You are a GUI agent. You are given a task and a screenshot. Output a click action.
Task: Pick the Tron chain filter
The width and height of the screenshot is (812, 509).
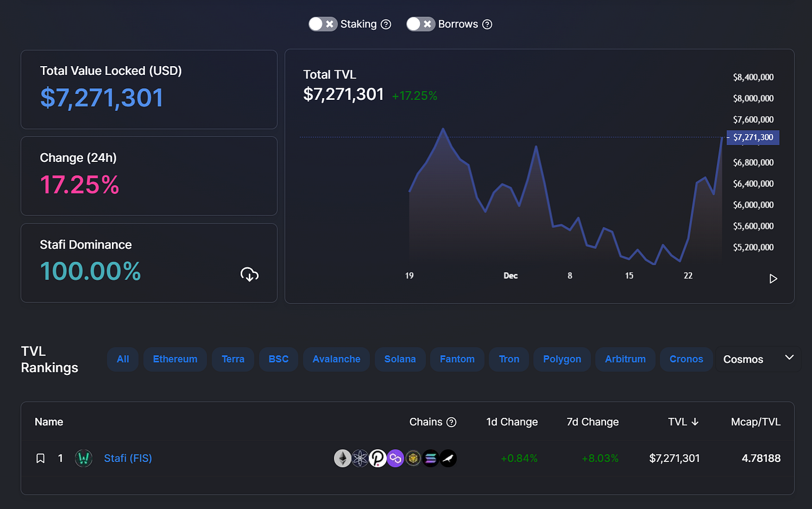pos(509,359)
